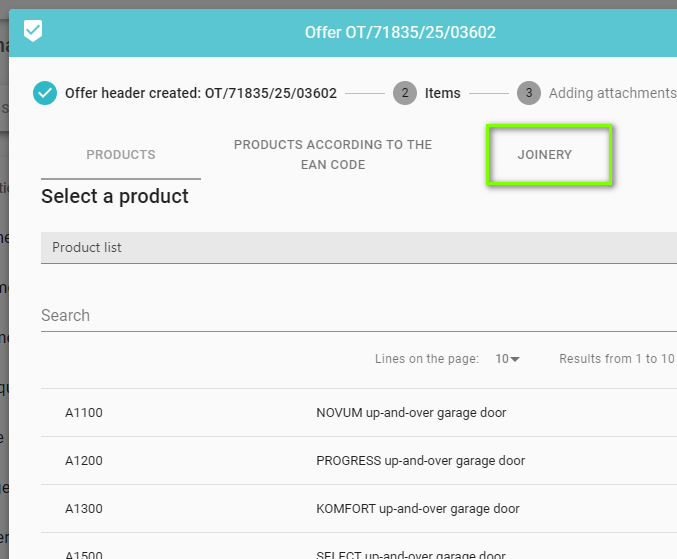Pick KOMFORT up-and-over garage door
Image resolution: width=677 pixels, height=559 pixels.
click(x=417, y=509)
